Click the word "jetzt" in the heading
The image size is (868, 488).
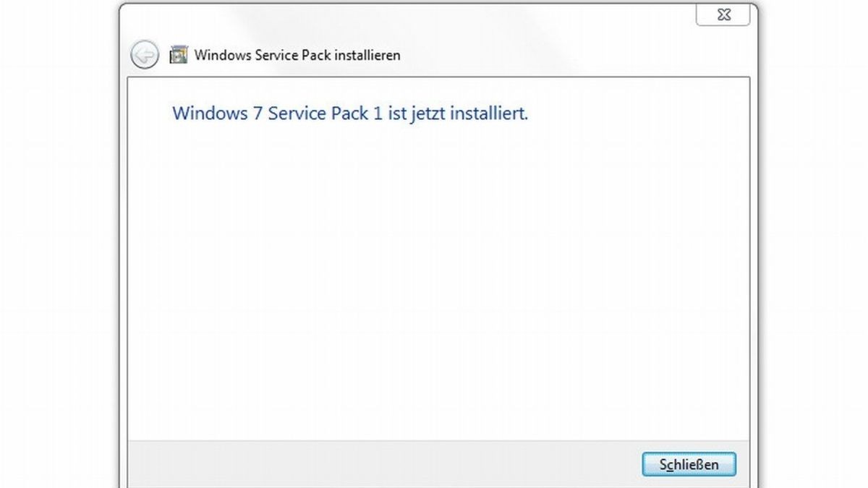pos(428,114)
